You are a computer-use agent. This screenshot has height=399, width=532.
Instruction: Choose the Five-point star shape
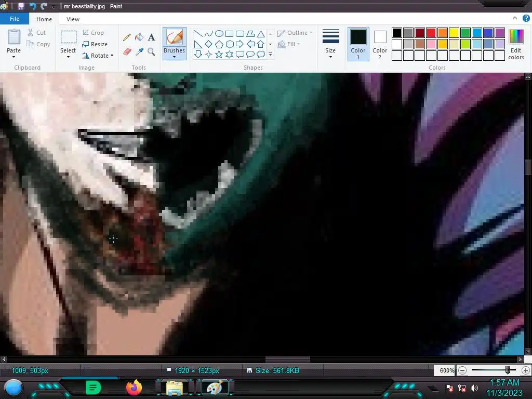click(x=219, y=54)
